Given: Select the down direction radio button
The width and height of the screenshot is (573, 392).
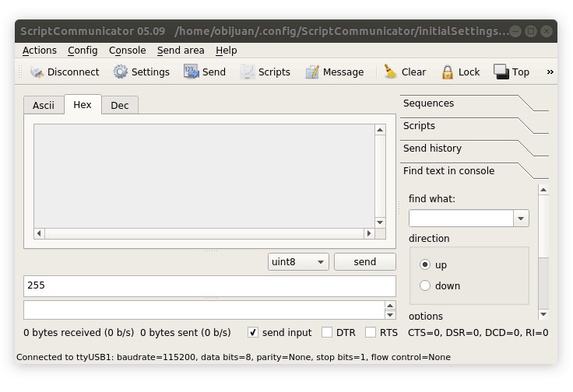Looking at the screenshot, I should coord(425,285).
